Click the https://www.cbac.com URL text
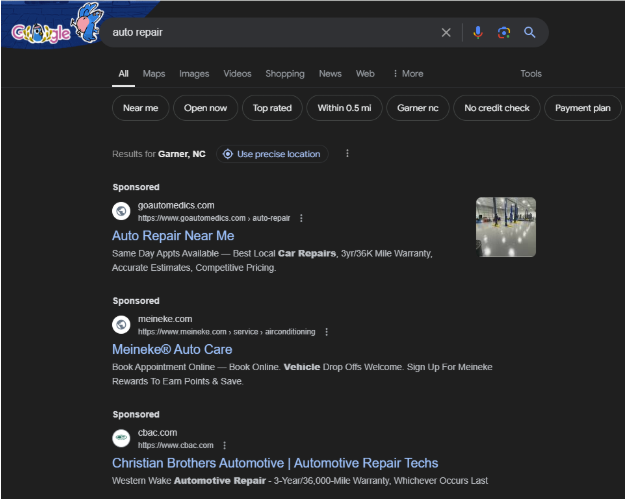The image size is (625, 499). 176,445
